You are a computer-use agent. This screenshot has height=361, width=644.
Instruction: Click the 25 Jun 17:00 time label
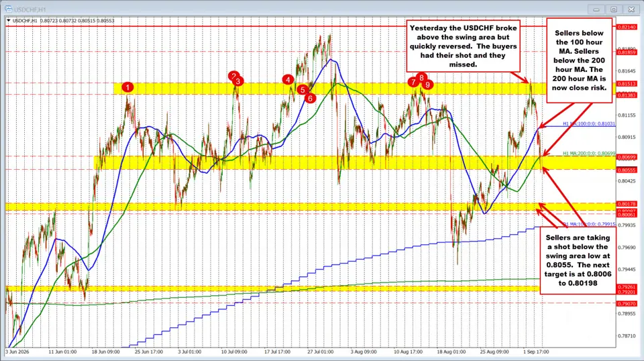tap(149, 352)
